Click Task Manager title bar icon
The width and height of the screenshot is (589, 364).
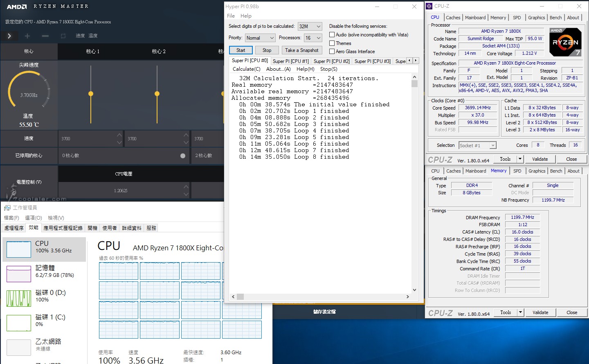[x=7, y=208]
